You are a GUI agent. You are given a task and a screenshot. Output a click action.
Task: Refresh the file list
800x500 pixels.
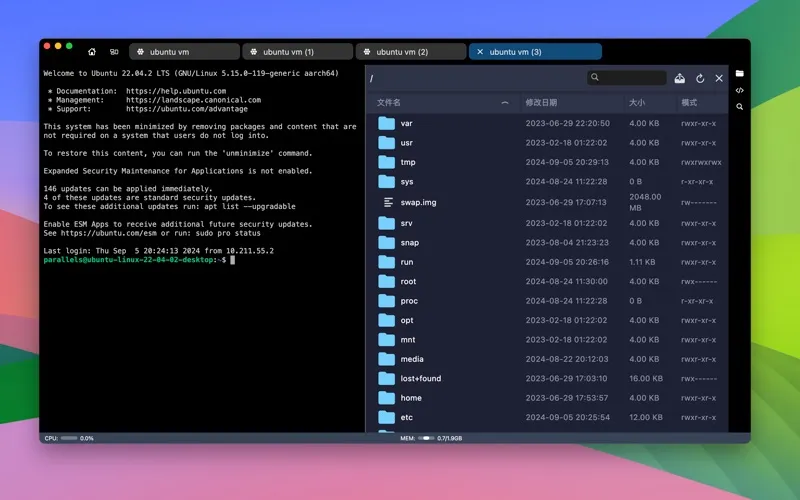[x=700, y=78]
